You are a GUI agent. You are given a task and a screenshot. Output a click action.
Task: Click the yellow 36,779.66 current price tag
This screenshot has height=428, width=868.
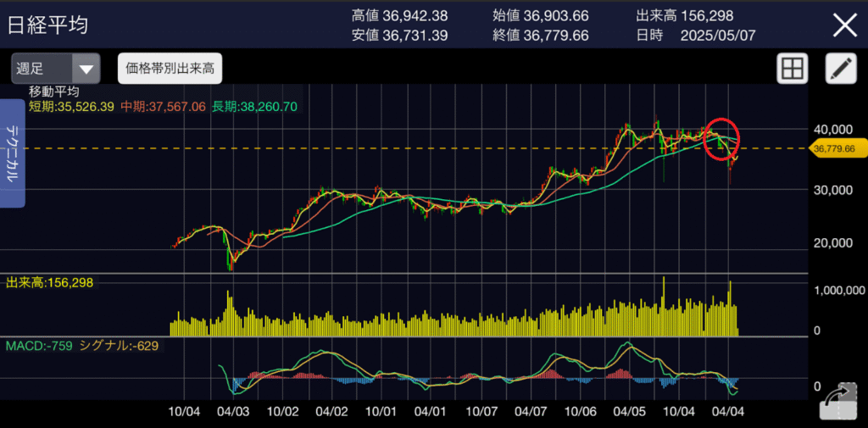point(834,148)
